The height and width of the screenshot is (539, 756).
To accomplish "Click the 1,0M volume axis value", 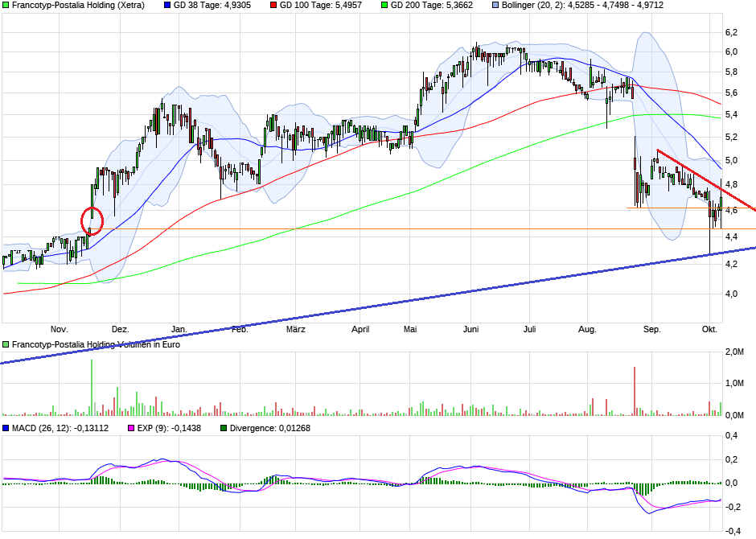I will [734, 383].
